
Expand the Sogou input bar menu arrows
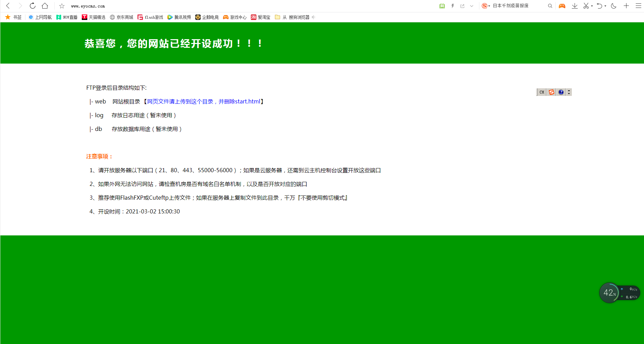click(569, 92)
